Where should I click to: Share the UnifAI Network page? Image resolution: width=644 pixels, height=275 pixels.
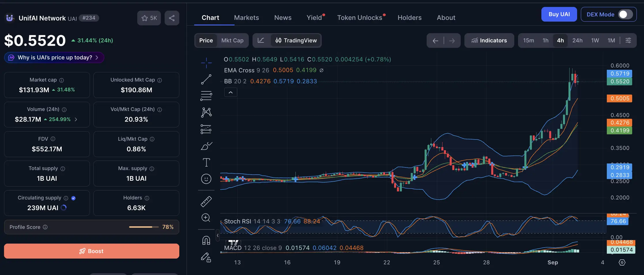click(x=172, y=18)
